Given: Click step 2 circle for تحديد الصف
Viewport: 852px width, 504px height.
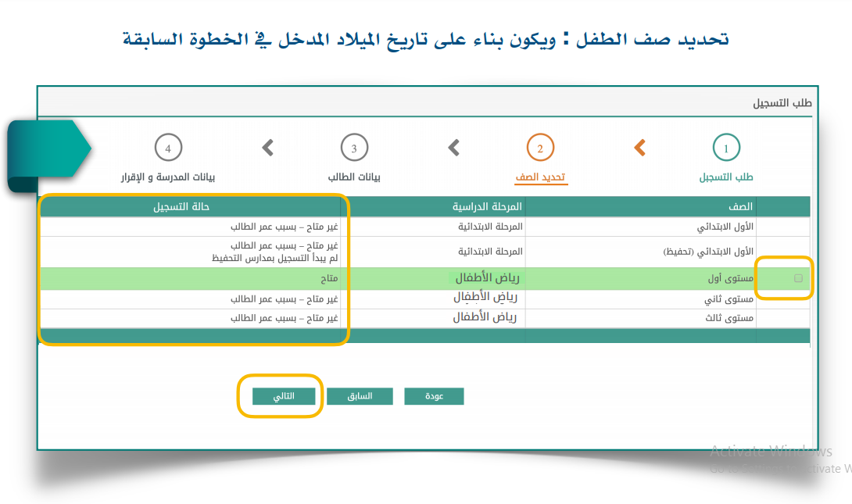Looking at the screenshot, I should coord(540,148).
